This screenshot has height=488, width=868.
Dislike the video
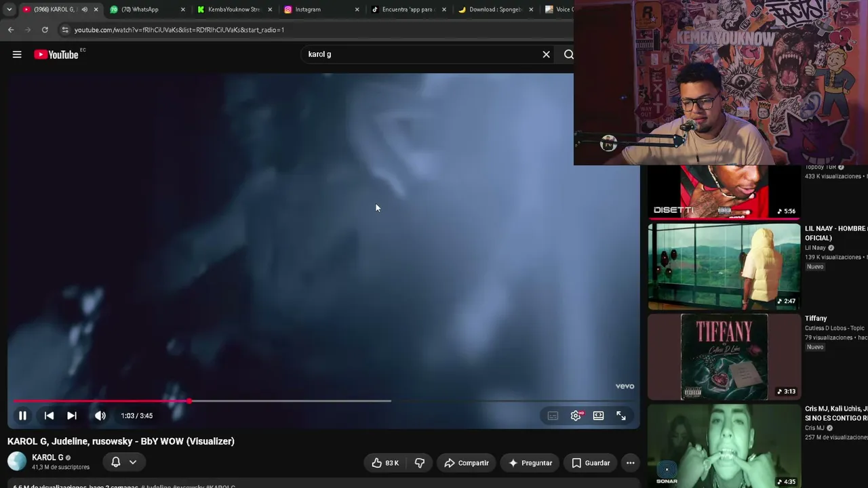420,463
